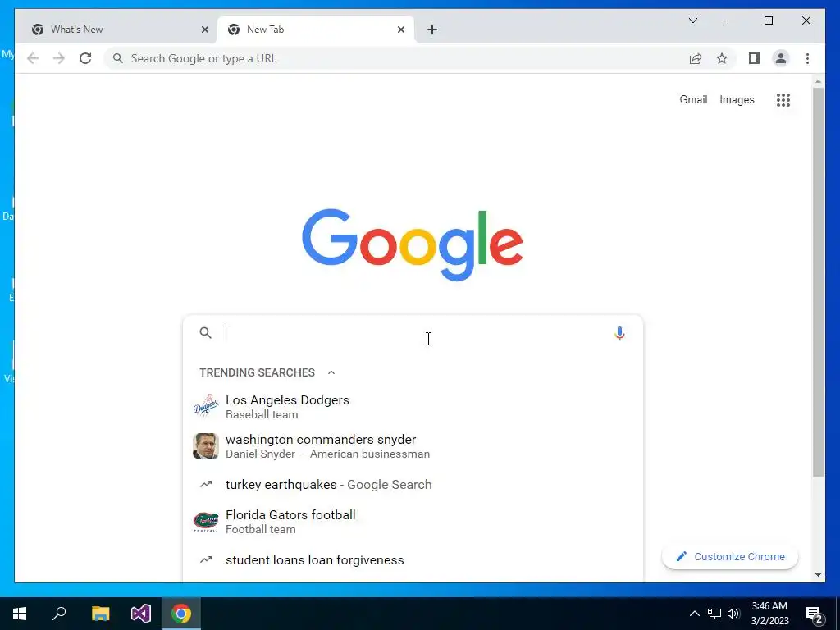The image size is (840, 630).
Task: Click the Daniel Snyder photo thumbnail
Action: point(206,446)
